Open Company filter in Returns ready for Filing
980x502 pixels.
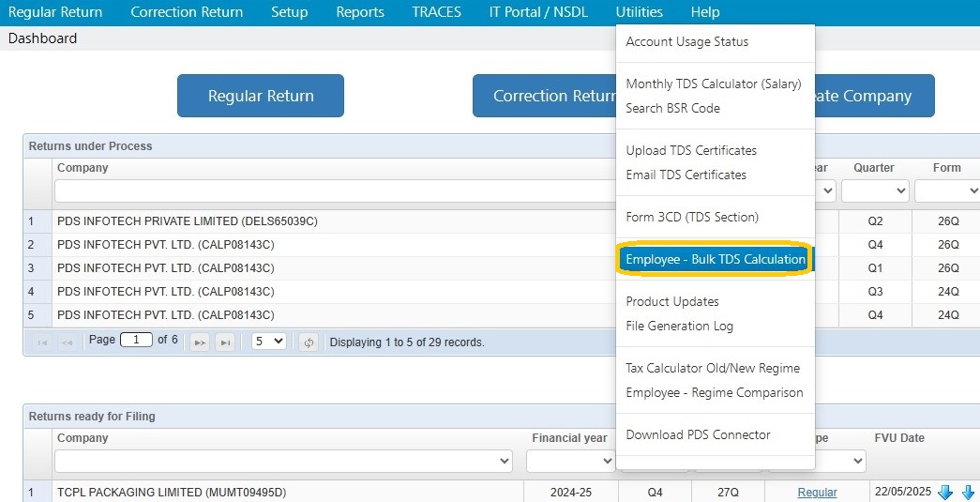tap(284, 462)
